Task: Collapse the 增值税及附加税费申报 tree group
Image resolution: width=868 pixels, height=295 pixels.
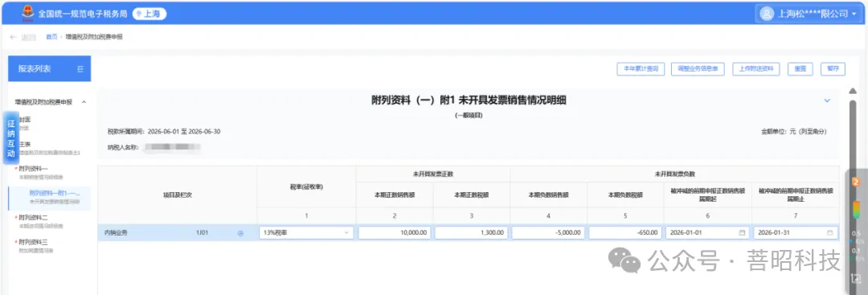Action: (x=84, y=102)
